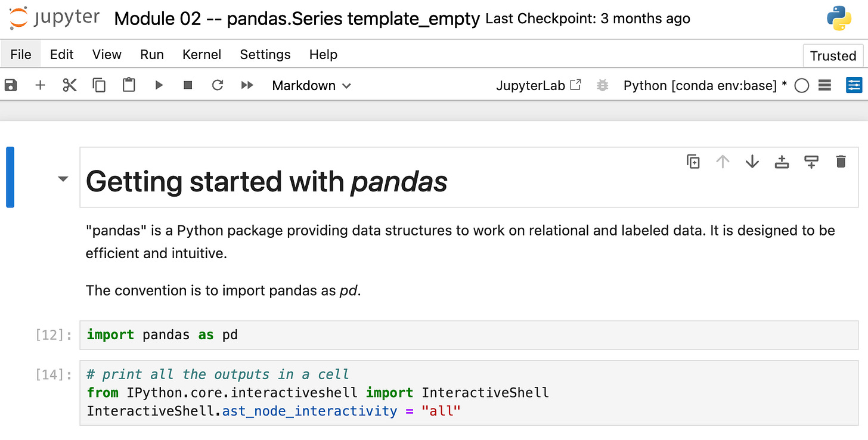This screenshot has height=440, width=868.
Task: Click the import pandas as pd code cell
Action: pyautogui.click(x=469, y=335)
